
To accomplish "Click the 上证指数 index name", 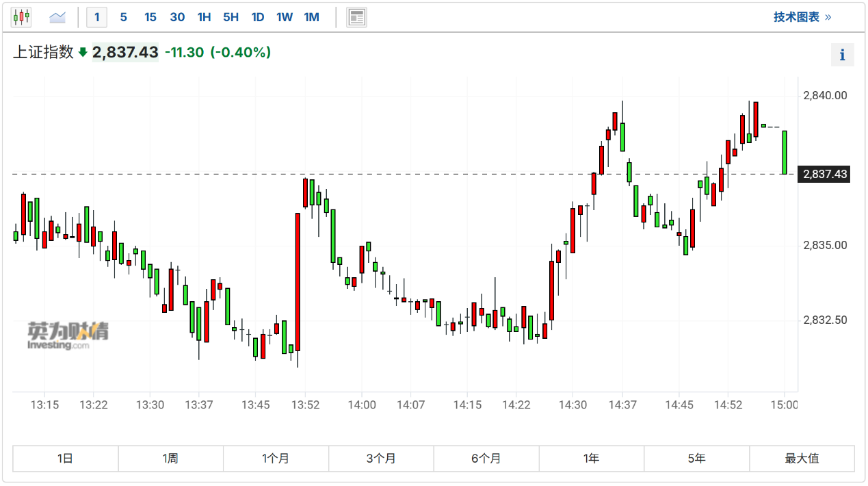I will (43, 53).
